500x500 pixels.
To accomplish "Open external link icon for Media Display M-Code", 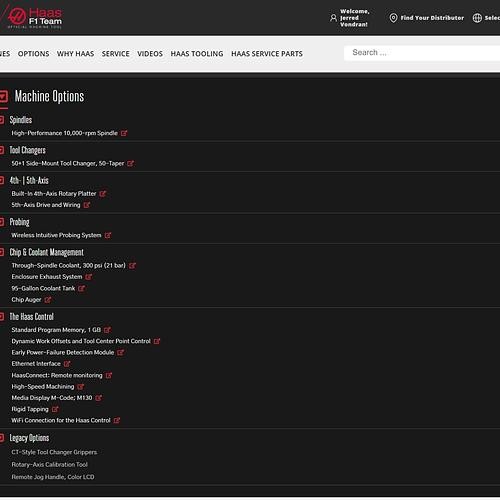I will (x=99, y=398).
